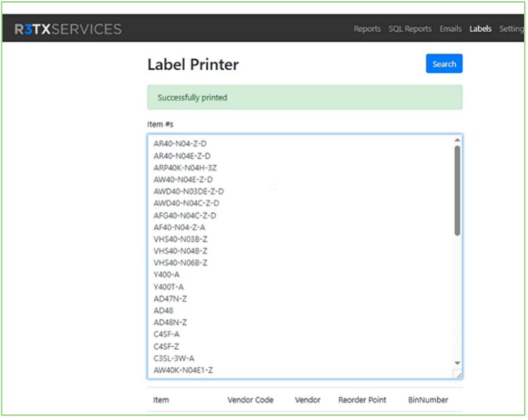Image resolution: width=528 pixels, height=420 pixels.
Task: Go to the Emails section
Action: [450, 29]
